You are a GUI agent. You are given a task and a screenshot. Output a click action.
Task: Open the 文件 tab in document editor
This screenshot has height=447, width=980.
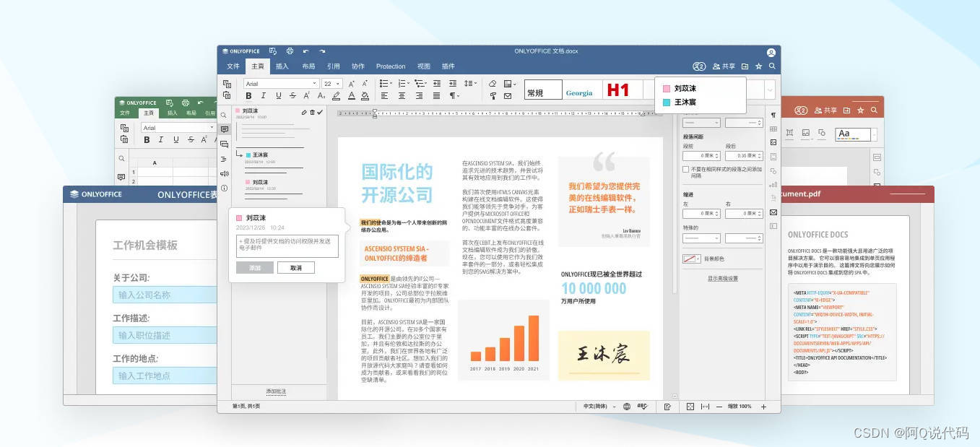233,66
